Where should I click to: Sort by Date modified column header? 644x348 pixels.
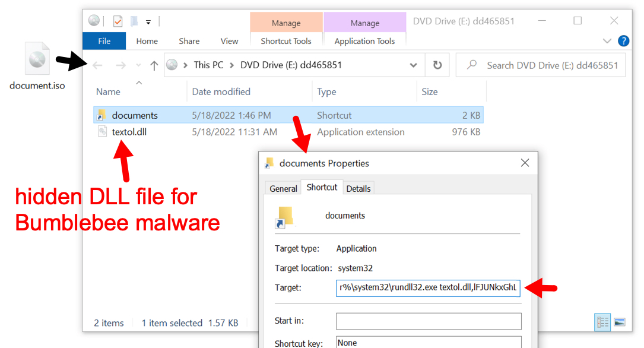point(221,91)
